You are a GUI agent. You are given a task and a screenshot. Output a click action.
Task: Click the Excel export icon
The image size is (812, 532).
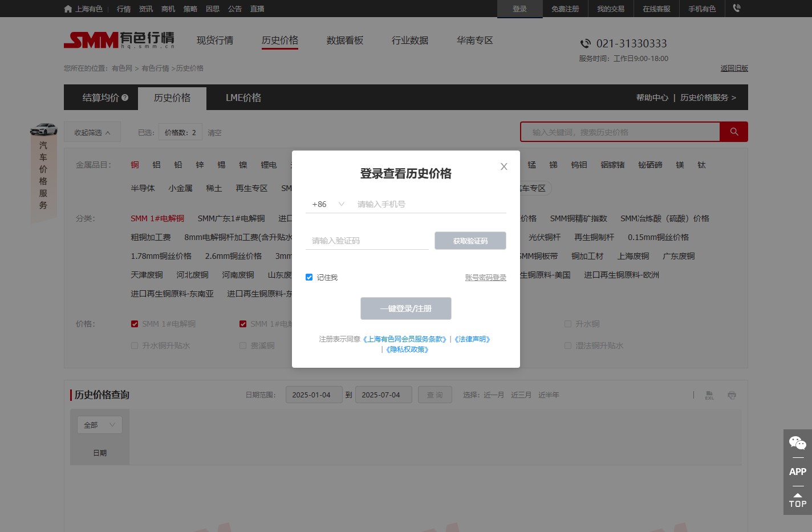709,395
